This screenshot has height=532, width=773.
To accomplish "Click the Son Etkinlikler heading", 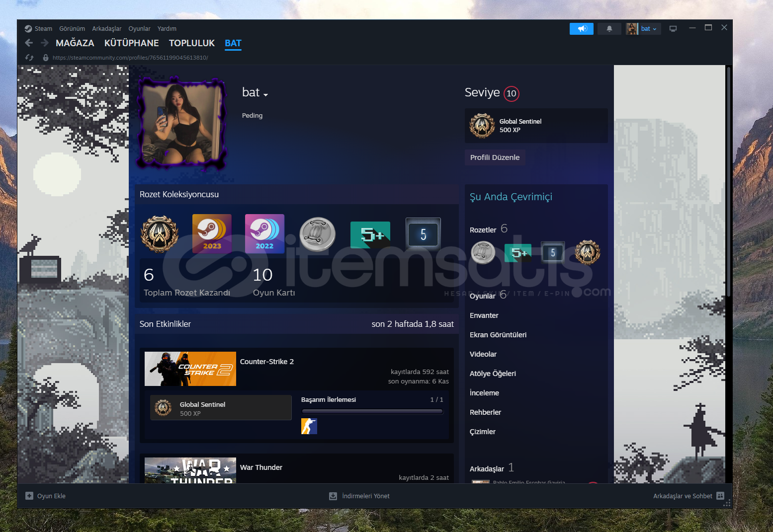I will click(165, 324).
